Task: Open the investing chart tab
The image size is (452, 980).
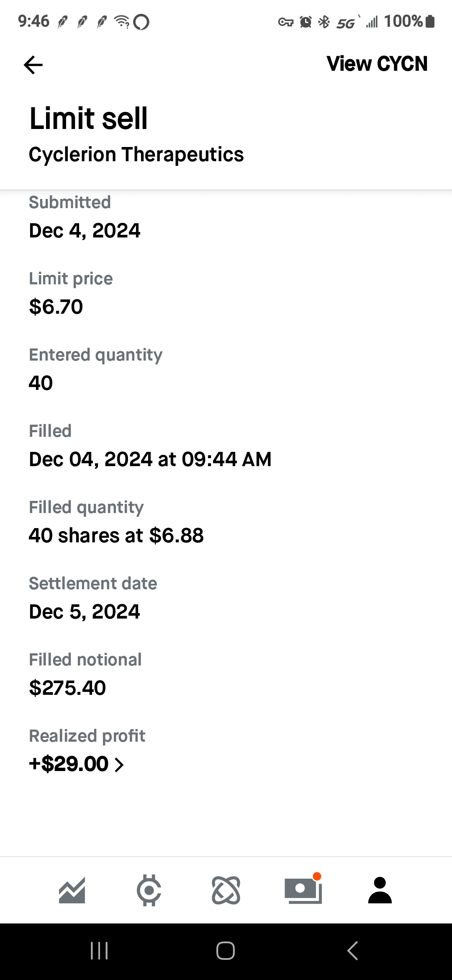Action: (x=72, y=890)
